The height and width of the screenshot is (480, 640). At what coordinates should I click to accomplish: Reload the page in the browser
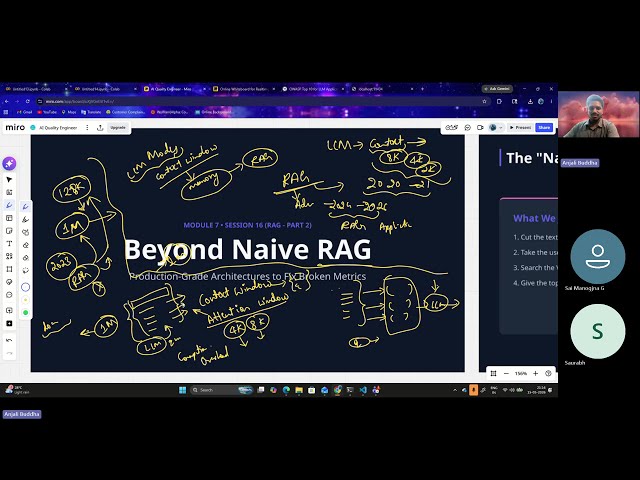(x=28, y=101)
